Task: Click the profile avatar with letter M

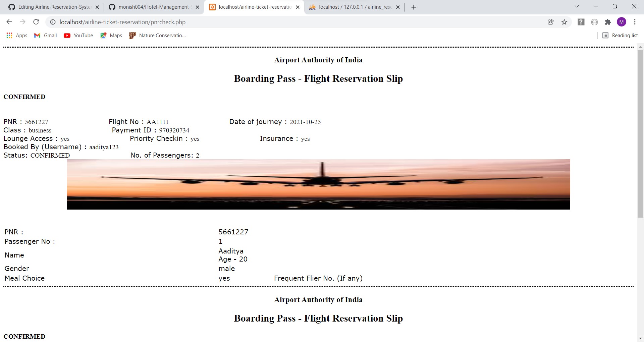Action: pyautogui.click(x=622, y=22)
